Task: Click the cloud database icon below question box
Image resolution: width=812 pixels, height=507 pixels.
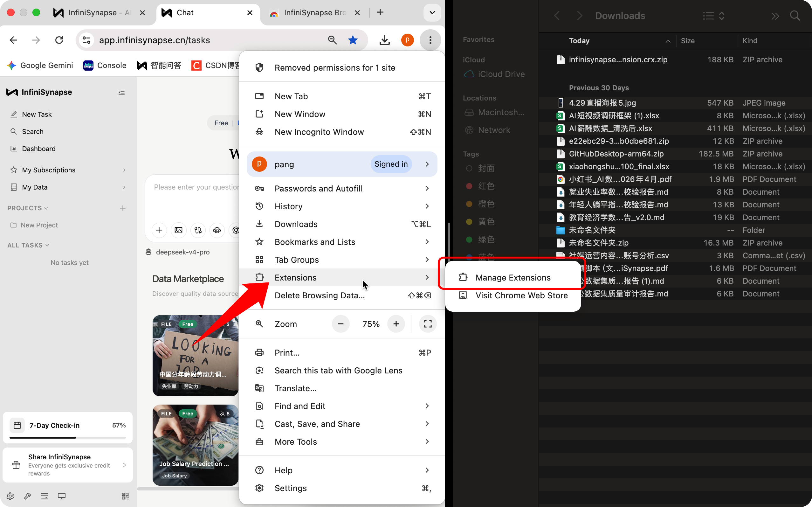Action: pyautogui.click(x=217, y=230)
